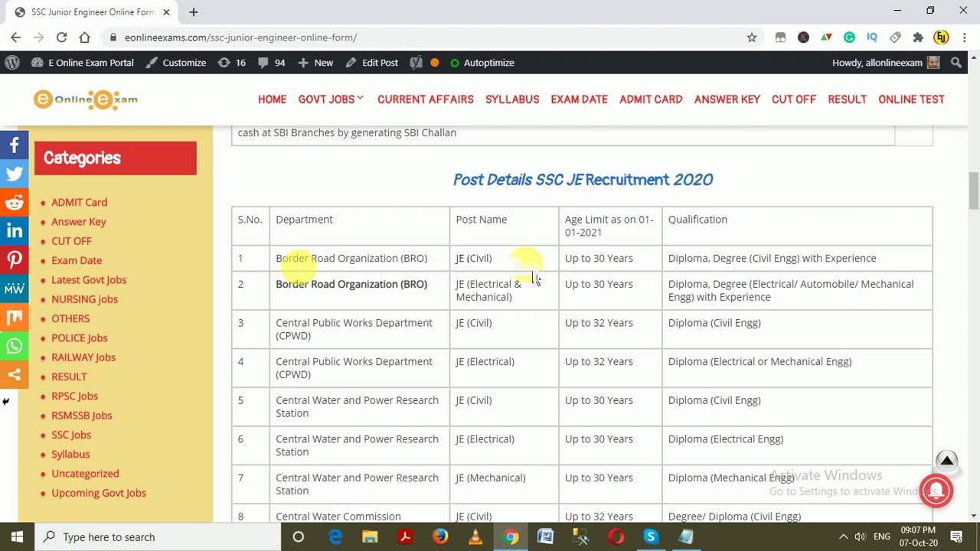The width and height of the screenshot is (980, 551).
Task: Open Autoptimize admin bar item
Action: [482, 63]
